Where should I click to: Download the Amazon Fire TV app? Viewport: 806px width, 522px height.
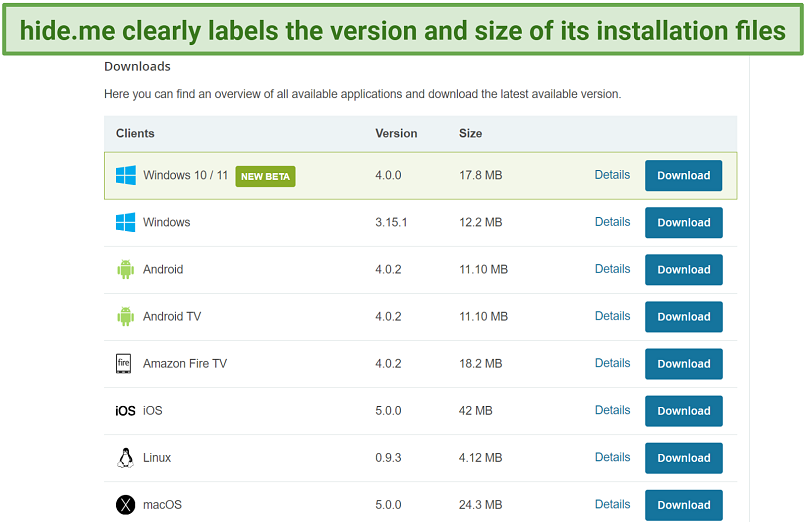click(x=683, y=364)
